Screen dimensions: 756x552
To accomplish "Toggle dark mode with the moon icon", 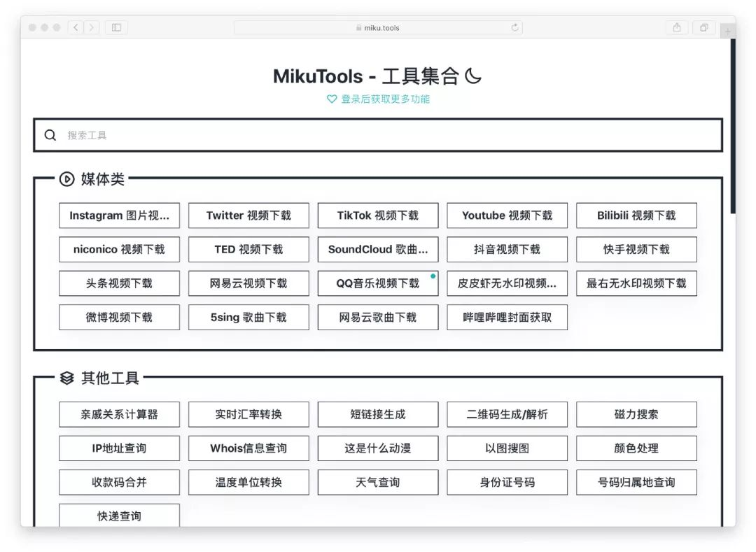I will coord(472,76).
